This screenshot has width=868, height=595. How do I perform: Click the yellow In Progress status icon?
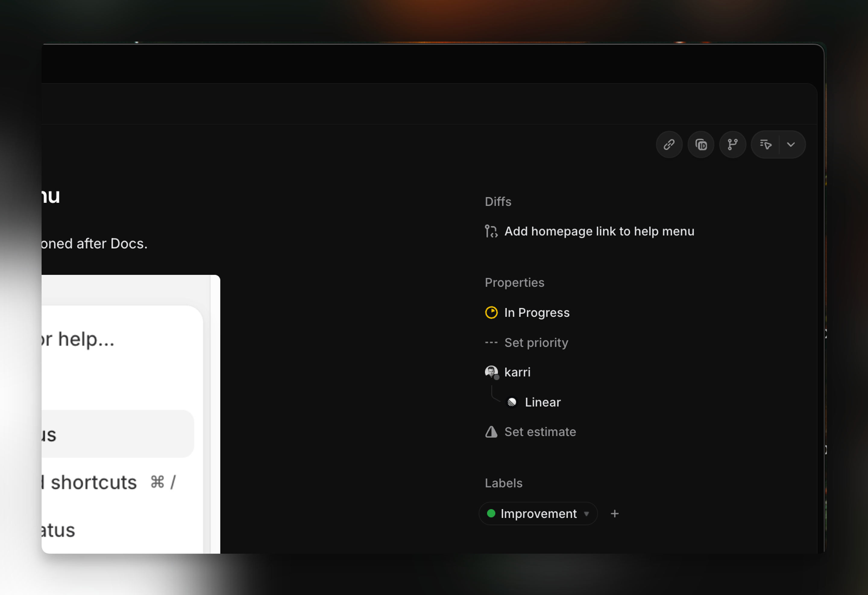491,312
